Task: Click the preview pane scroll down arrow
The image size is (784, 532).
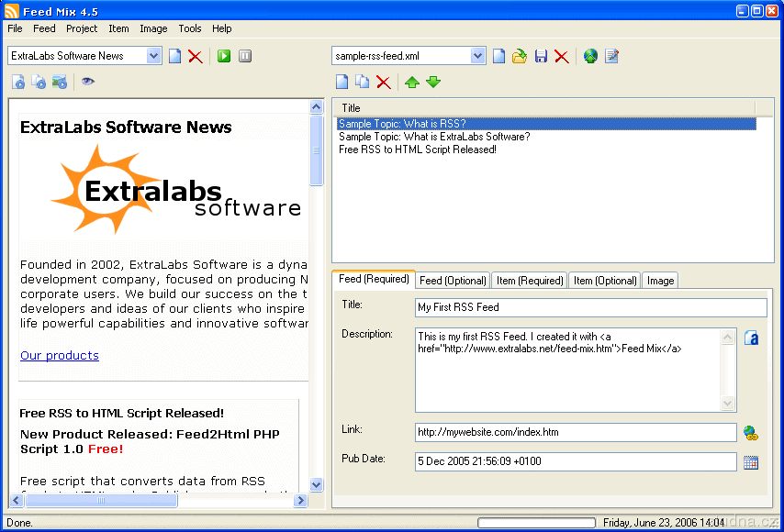Action: 316,484
